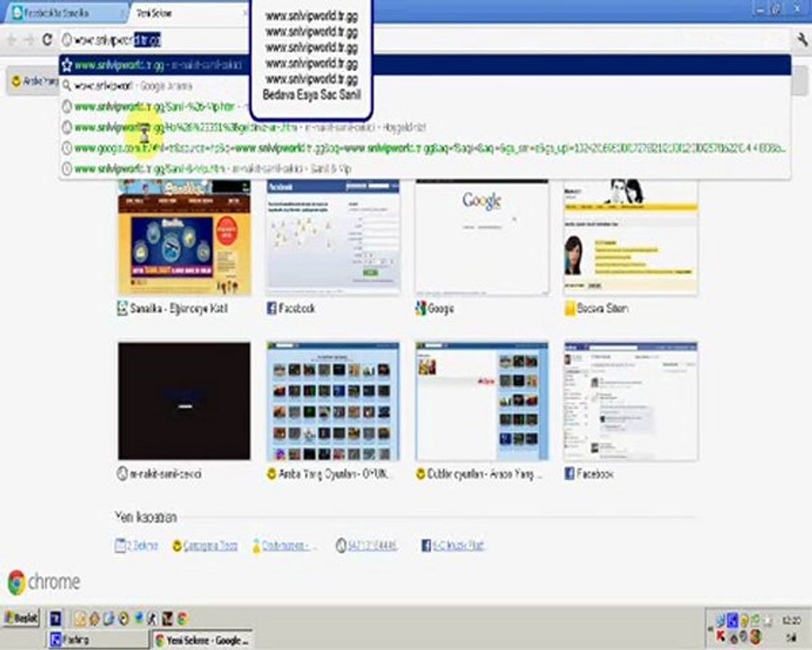Click the system tray clock
The height and width of the screenshot is (650, 812).
coord(791,620)
